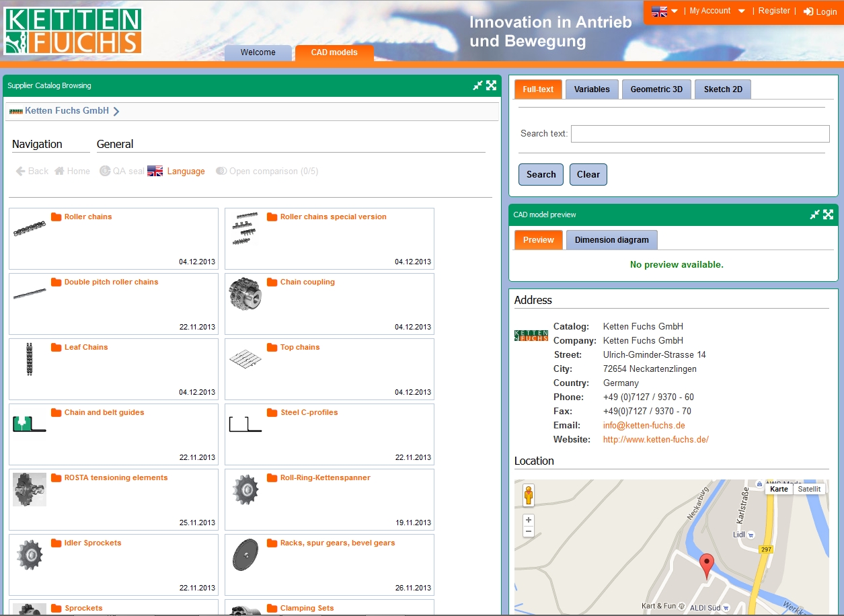Click the QA seal icon
This screenshot has height=616, width=844.
(x=105, y=171)
